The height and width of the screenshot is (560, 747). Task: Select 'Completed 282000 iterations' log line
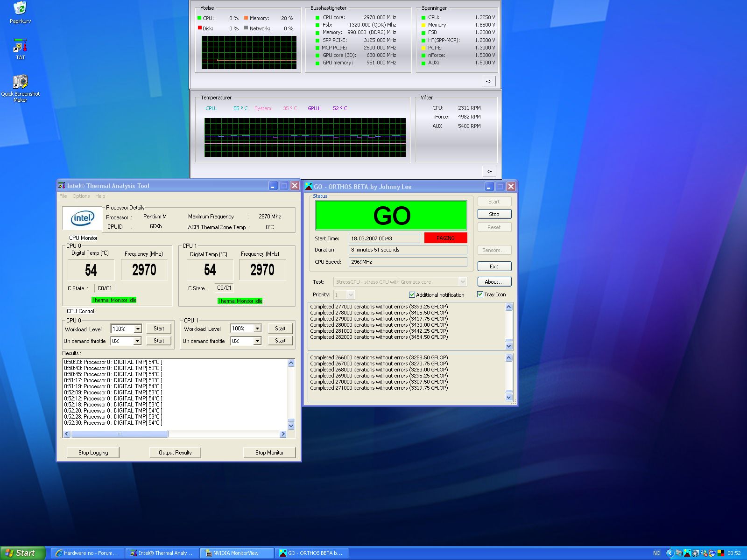tap(379, 337)
